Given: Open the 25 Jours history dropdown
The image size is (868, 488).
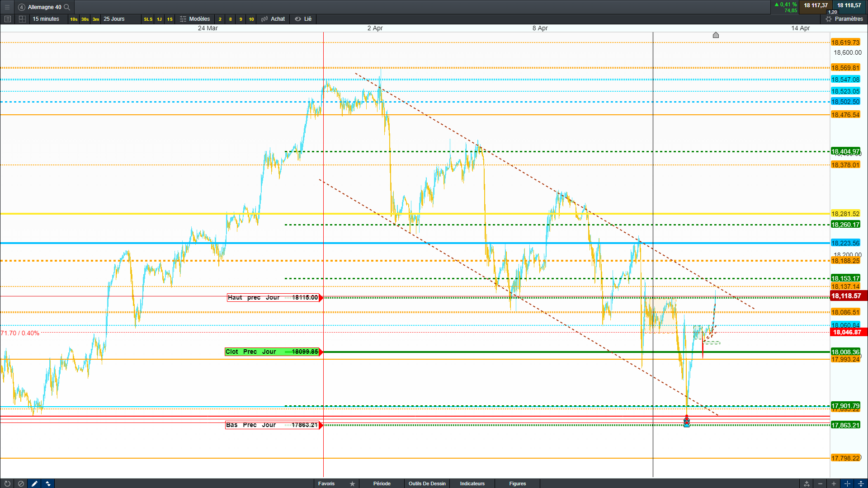Looking at the screenshot, I should pyautogui.click(x=114, y=19).
